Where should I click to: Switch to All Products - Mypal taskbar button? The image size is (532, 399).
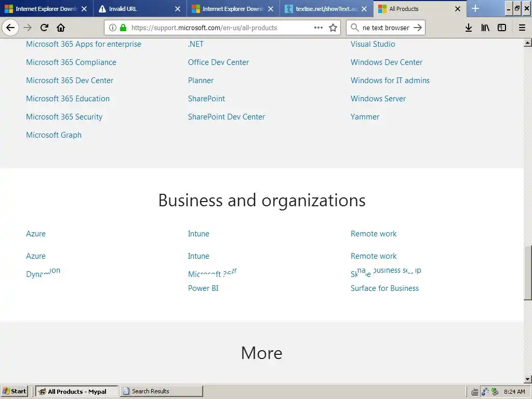pyautogui.click(x=77, y=391)
